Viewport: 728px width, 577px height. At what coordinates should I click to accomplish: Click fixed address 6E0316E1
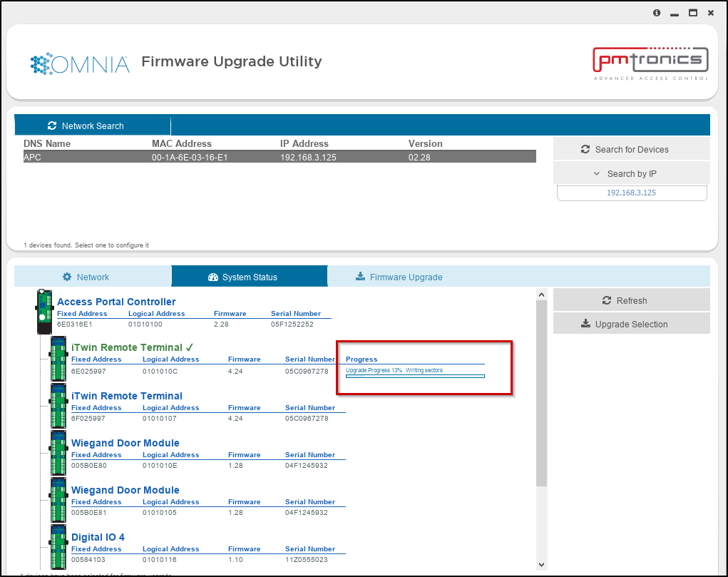pos(74,325)
